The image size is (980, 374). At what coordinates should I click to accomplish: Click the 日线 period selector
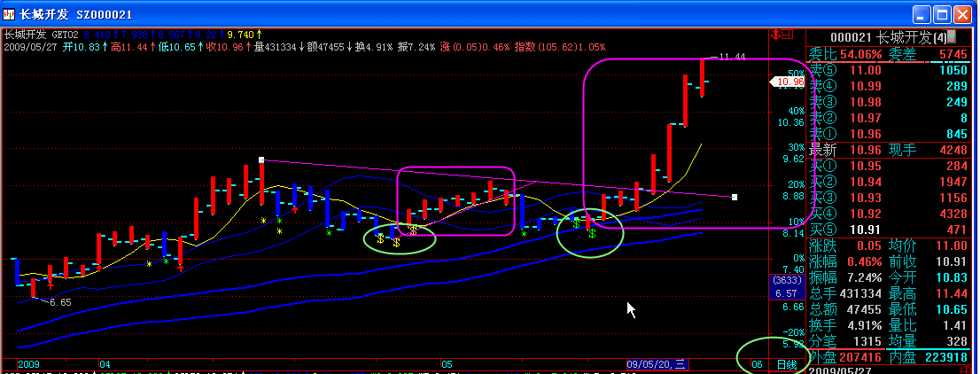[787, 364]
